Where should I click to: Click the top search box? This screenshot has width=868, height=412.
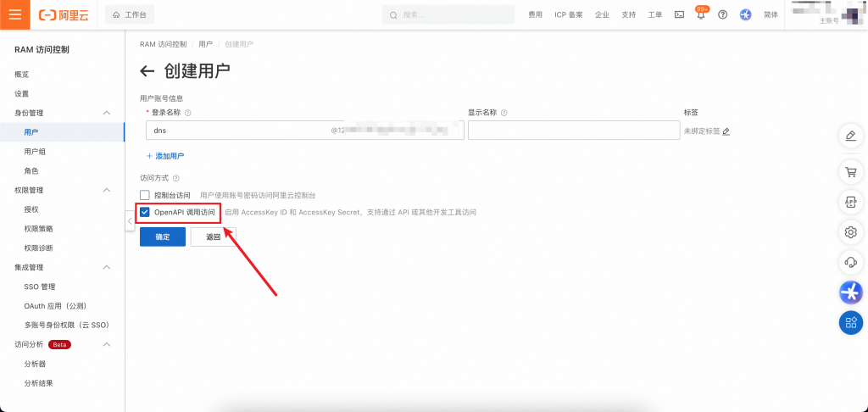coord(449,15)
